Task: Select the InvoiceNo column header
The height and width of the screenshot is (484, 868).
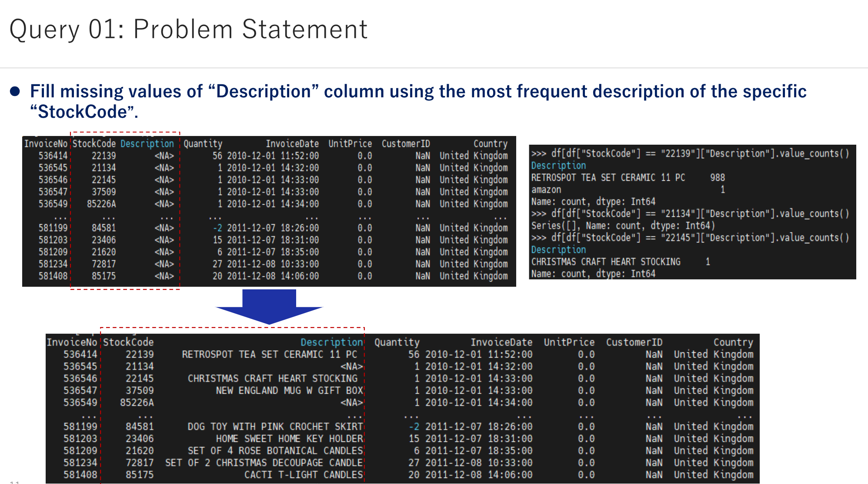Action: coord(46,143)
